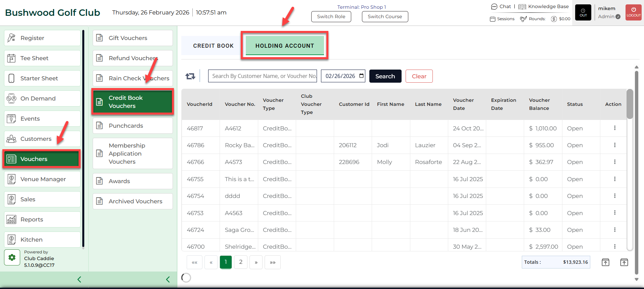The image size is (644, 289).
Task: Click the Search button
Action: click(x=385, y=76)
